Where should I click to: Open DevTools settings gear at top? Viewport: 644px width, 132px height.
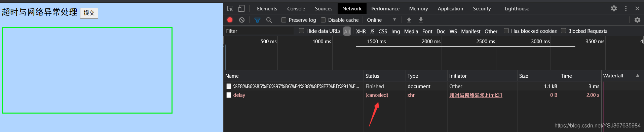(x=614, y=8)
